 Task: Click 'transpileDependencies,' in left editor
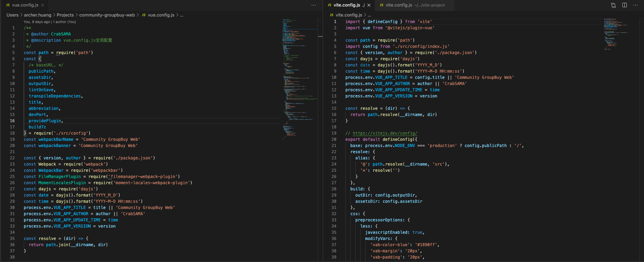click(x=56, y=96)
